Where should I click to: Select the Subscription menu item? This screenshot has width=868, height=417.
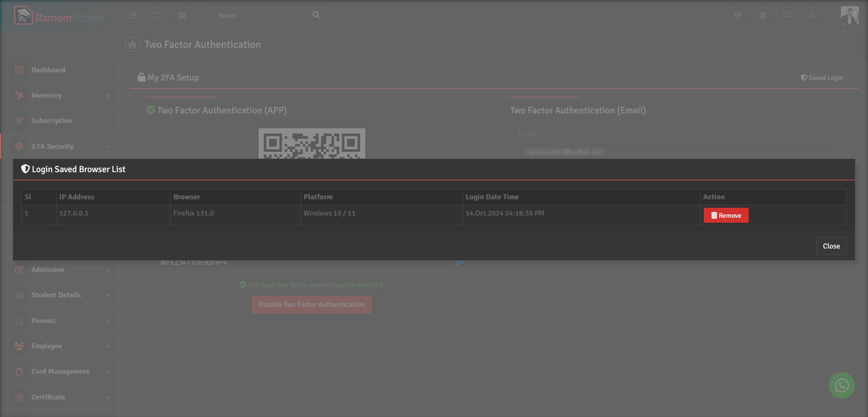tap(51, 121)
